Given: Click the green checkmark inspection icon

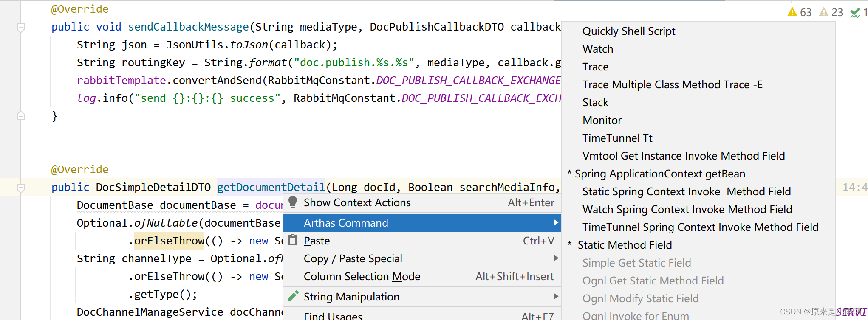Looking at the screenshot, I should [x=855, y=13].
